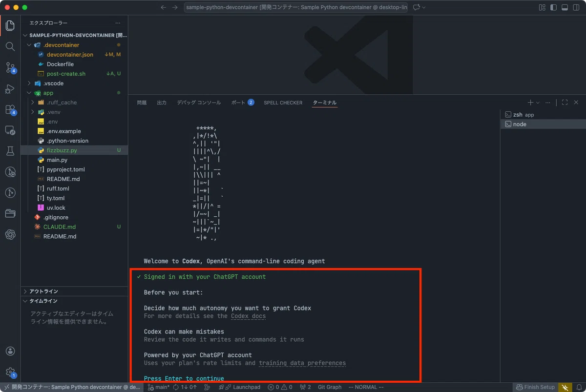Screen dimensions: 586x392
Task: Go forward using the title bar forward arrow
Action: [x=175, y=7]
